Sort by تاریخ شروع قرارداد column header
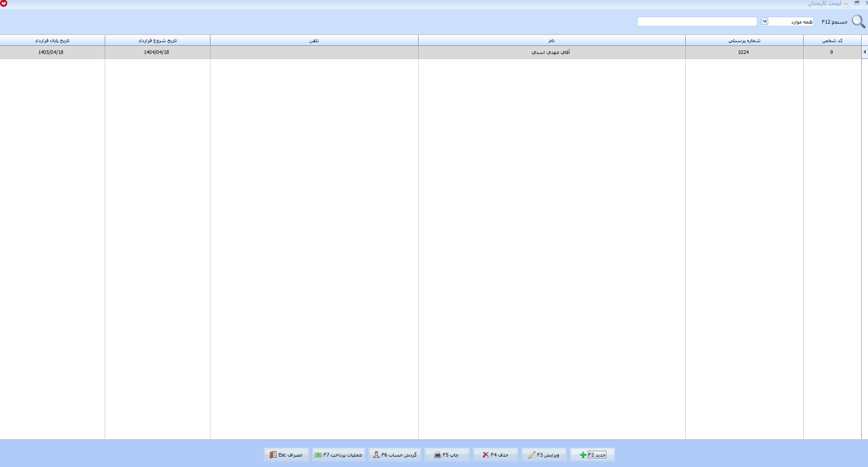This screenshot has height=467, width=868. tap(157, 40)
